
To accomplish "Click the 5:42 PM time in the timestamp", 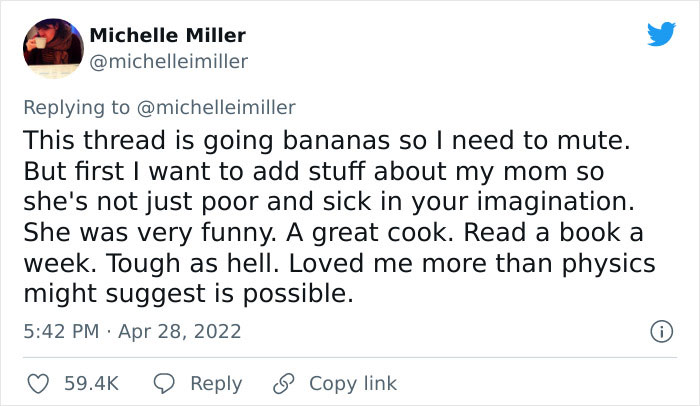I will [x=61, y=330].
